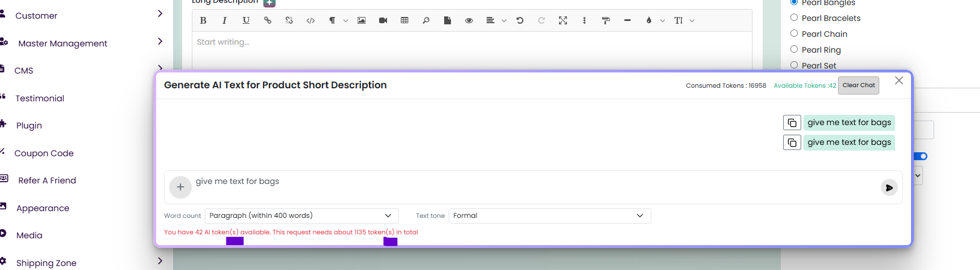Click the Consumed Tokens : 16958 text
Viewport: 980px width, 270px height.
(726, 85)
